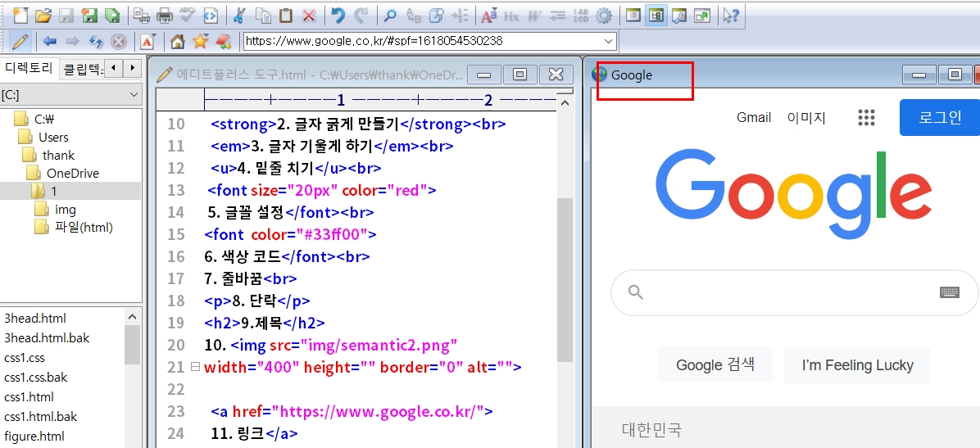Select figure.html in the file list

pos(34,437)
